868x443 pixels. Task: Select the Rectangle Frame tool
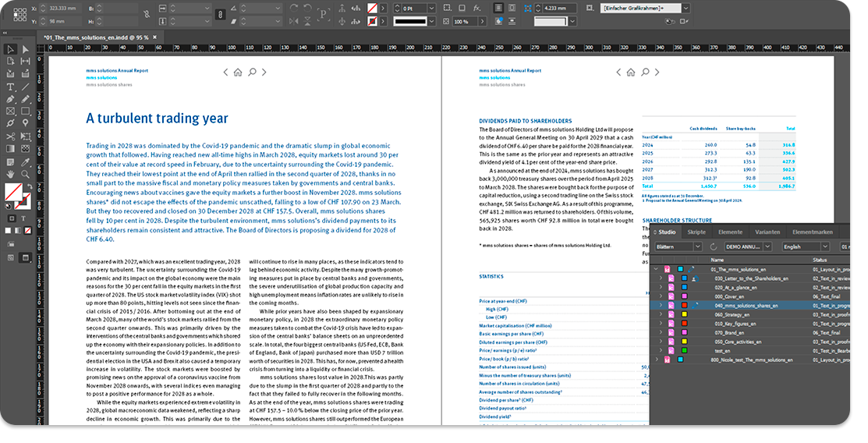tap(10, 112)
